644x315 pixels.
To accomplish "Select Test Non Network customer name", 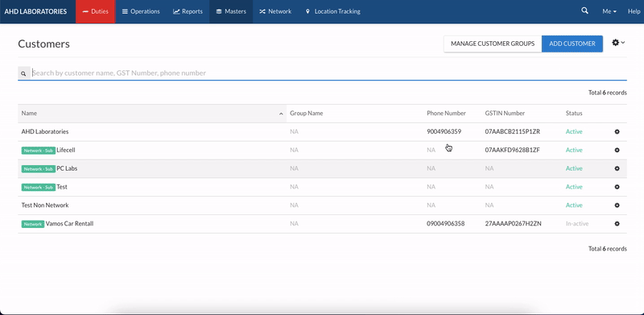I will coord(45,205).
